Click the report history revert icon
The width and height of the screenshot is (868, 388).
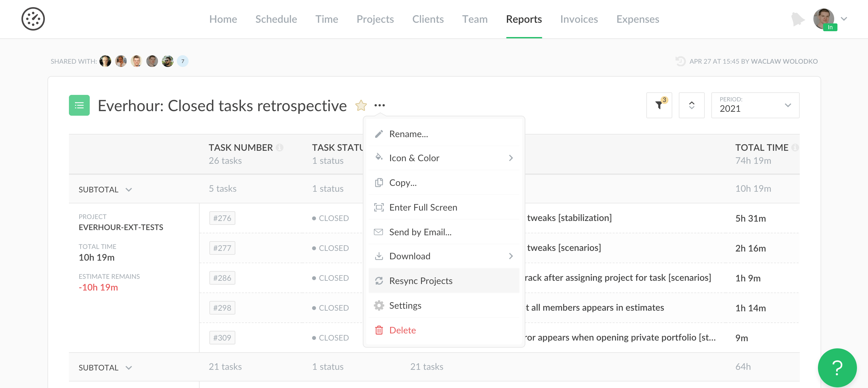click(x=680, y=61)
